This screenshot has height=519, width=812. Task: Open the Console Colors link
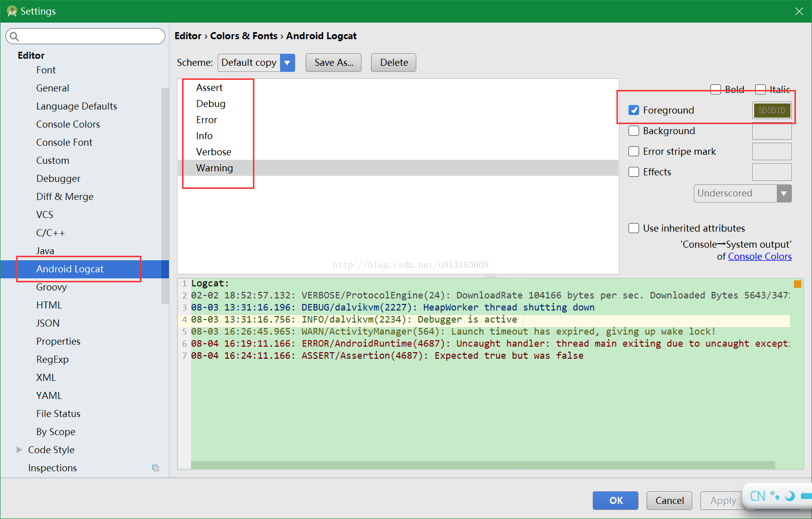760,256
